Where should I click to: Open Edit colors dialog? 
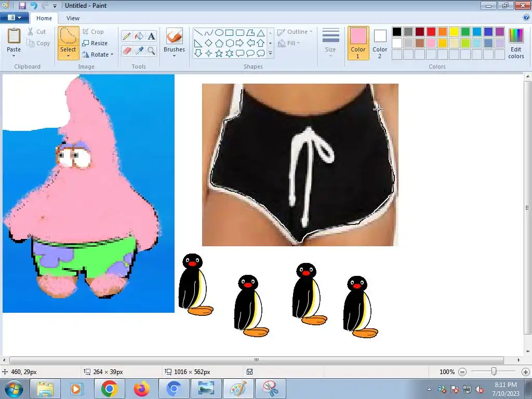tap(516, 43)
